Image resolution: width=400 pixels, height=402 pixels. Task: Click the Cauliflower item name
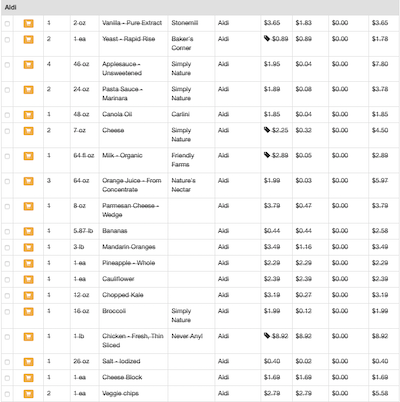(x=118, y=279)
